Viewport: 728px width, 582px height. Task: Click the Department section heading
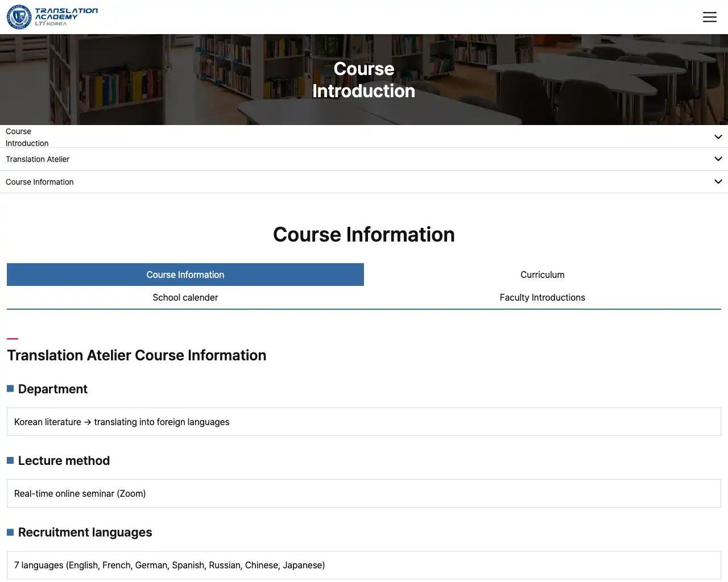[x=53, y=389]
